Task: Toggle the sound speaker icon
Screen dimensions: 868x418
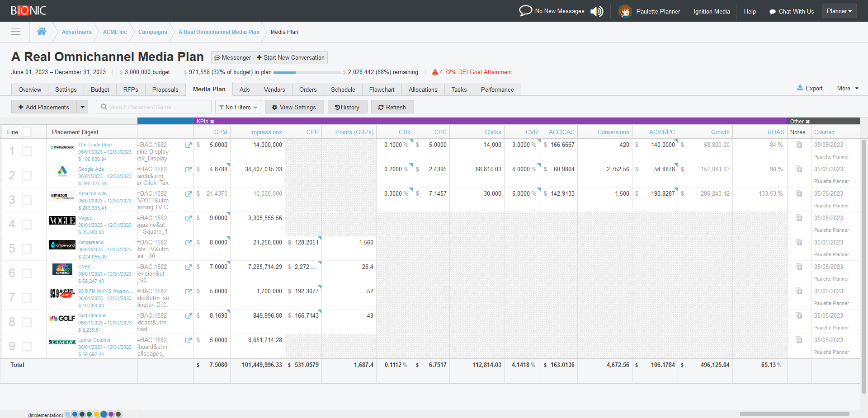Action: pyautogui.click(x=597, y=11)
